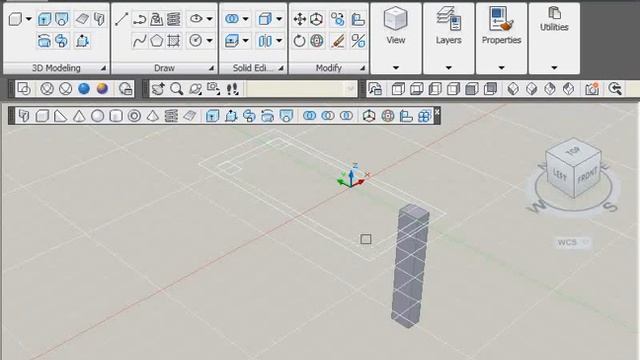Click the 3D Rotate globe icon in Modify panel
This screenshot has width=640, height=360.
317,41
